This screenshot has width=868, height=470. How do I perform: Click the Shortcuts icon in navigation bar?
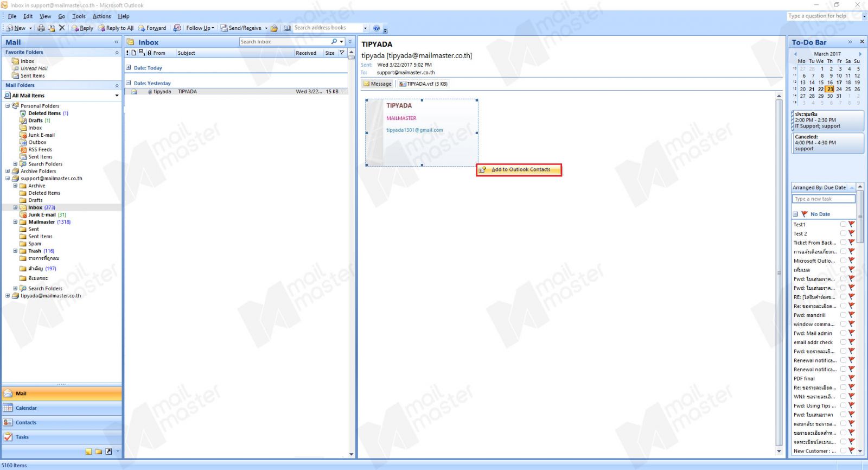coord(108,452)
